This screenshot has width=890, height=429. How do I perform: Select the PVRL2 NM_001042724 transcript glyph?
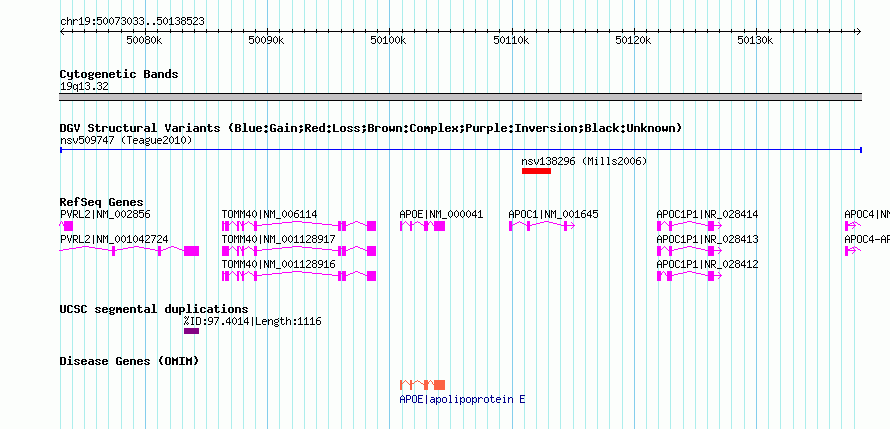[x=129, y=251]
